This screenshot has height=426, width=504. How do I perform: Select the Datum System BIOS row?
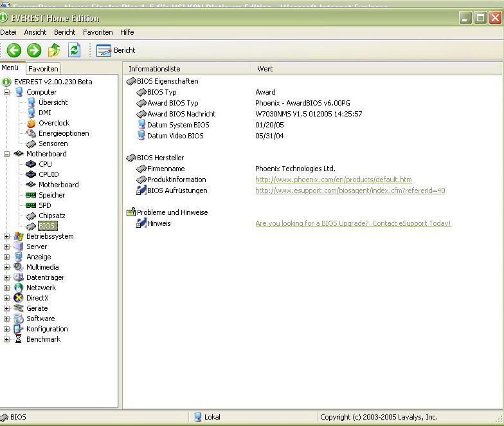211,125
